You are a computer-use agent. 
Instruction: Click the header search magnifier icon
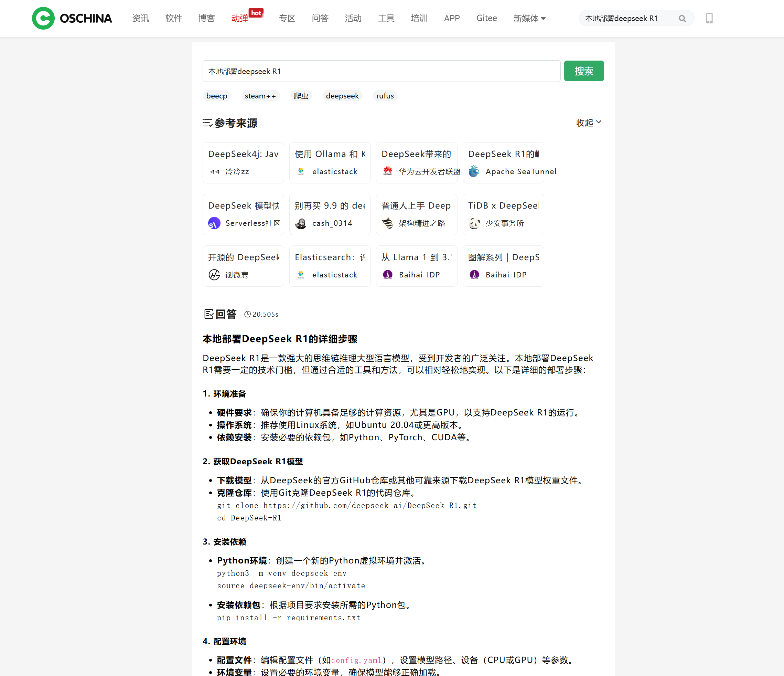point(682,19)
